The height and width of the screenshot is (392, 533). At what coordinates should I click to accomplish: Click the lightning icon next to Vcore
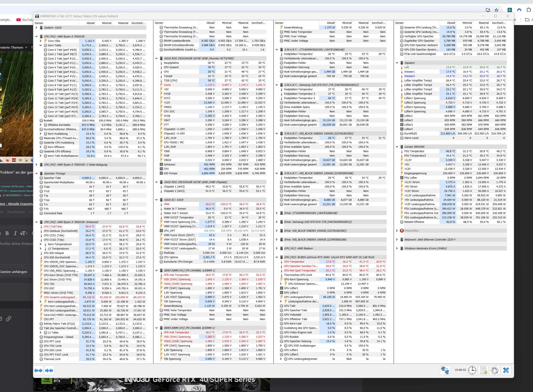(x=162, y=85)
